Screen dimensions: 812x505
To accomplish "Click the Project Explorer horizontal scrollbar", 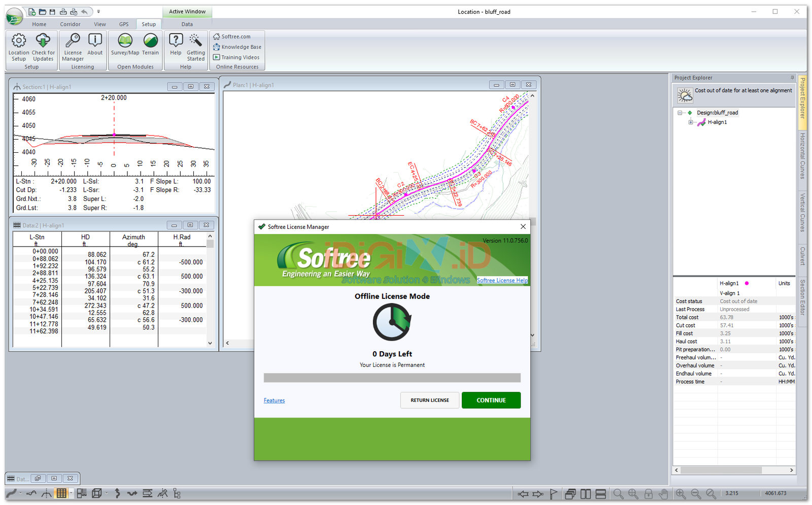I will 734,470.
